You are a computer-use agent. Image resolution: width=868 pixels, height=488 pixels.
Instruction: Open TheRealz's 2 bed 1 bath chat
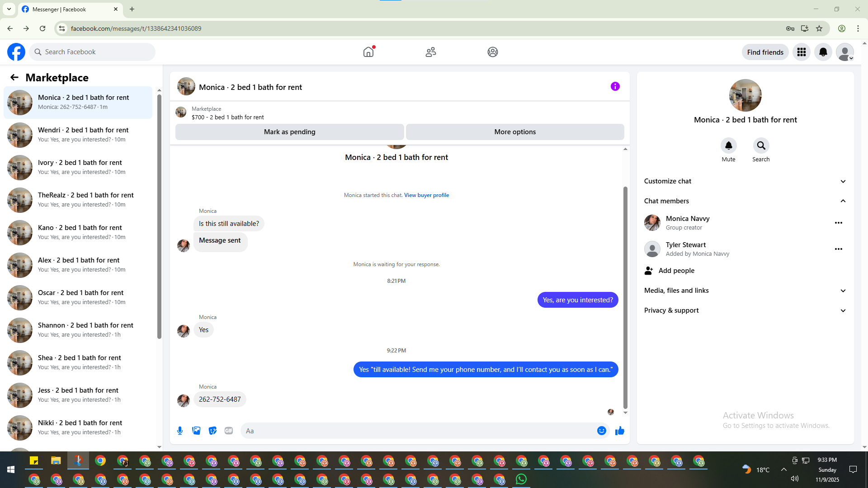[78, 200]
